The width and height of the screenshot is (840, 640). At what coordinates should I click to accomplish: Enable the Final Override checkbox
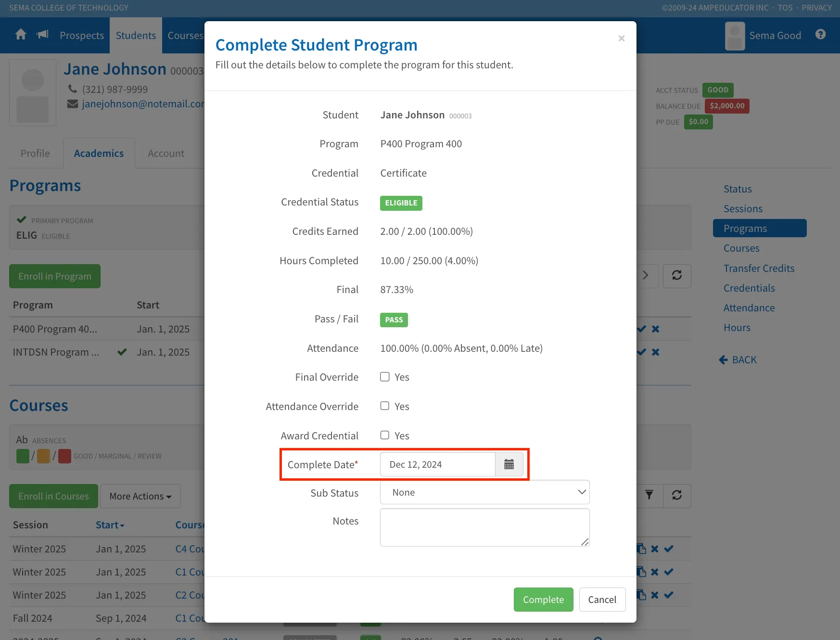point(385,377)
